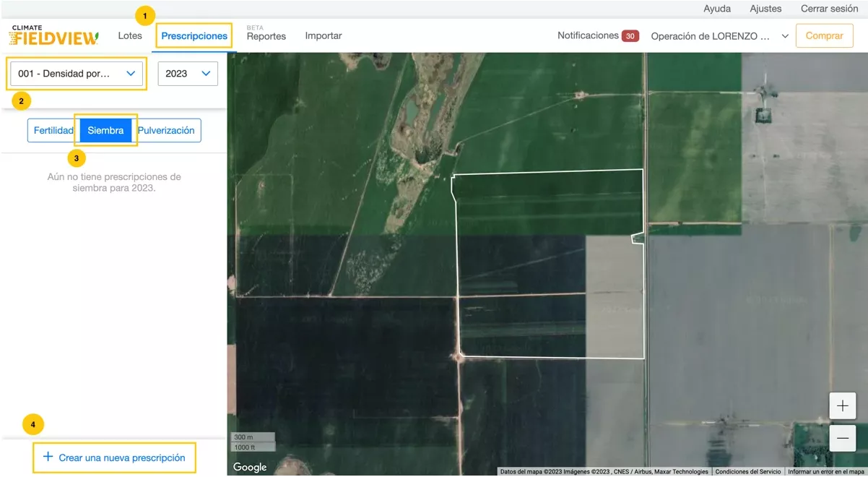Click Crear una nueva prescripción
Image resolution: width=868 pixels, height=477 pixels.
pos(121,457)
